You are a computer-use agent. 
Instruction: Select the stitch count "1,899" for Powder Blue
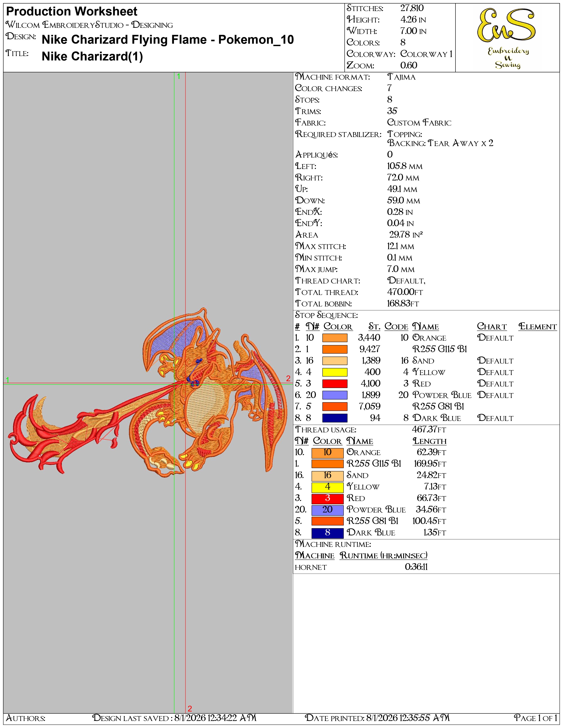pyautogui.click(x=370, y=395)
